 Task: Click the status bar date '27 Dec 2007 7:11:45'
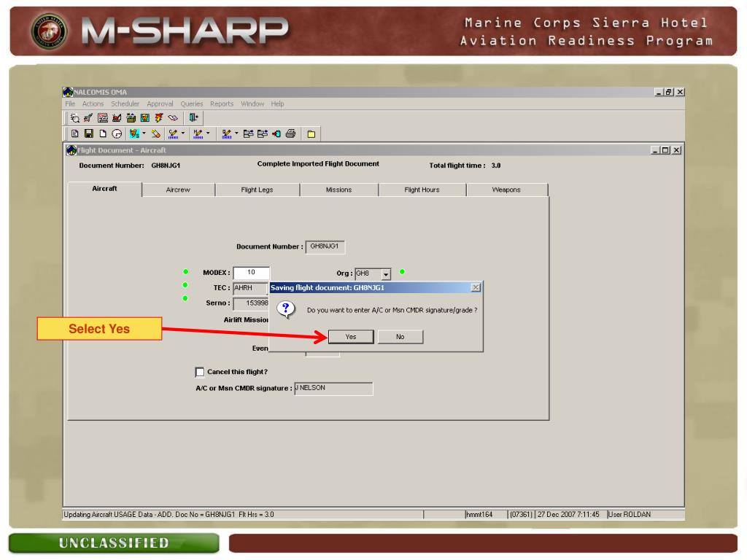point(568,515)
